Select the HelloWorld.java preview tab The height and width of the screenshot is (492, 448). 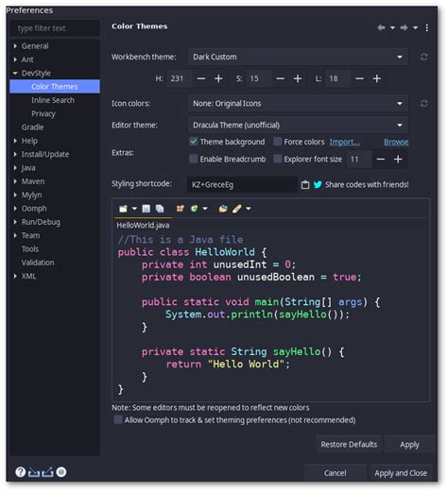coord(143,225)
